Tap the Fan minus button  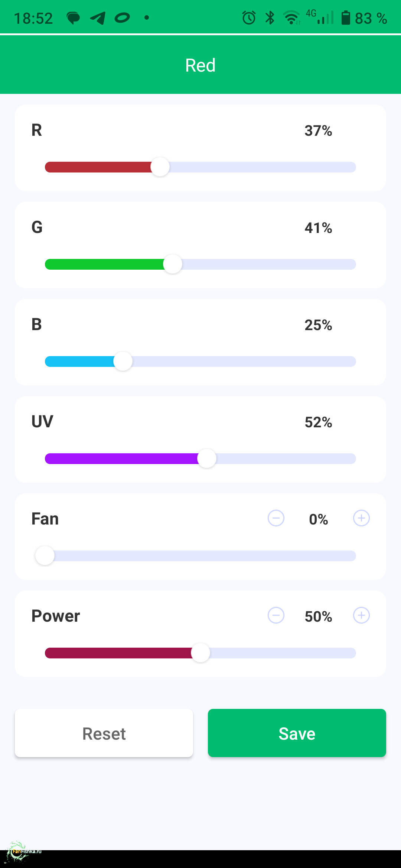click(x=276, y=518)
